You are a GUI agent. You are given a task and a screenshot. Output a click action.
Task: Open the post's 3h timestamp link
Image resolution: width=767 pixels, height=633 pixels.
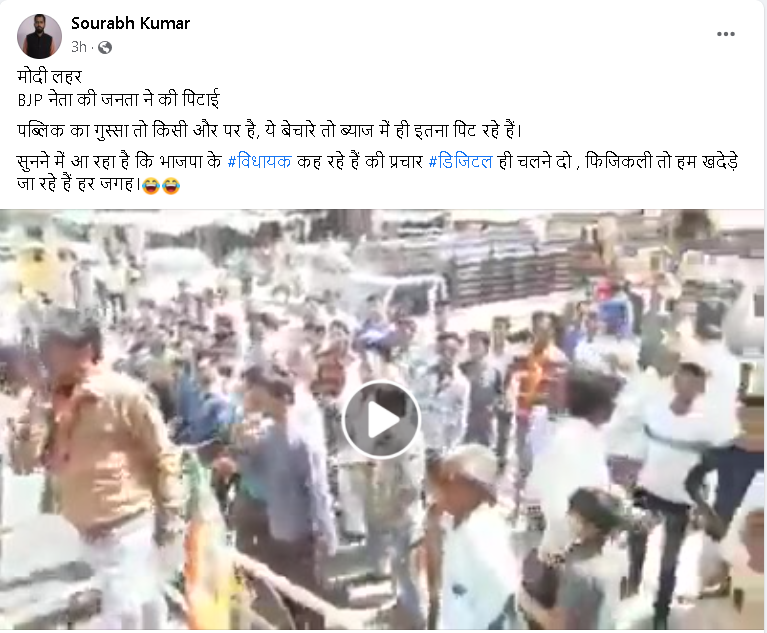click(x=79, y=47)
